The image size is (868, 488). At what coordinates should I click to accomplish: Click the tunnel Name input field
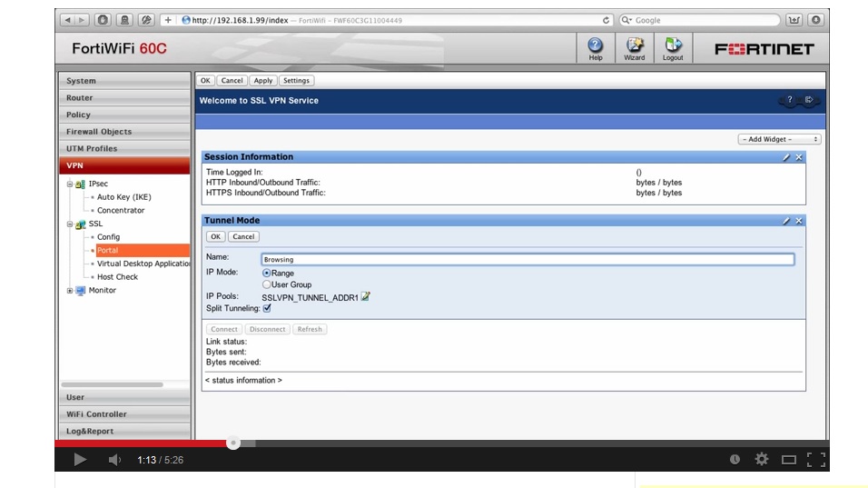pyautogui.click(x=528, y=259)
